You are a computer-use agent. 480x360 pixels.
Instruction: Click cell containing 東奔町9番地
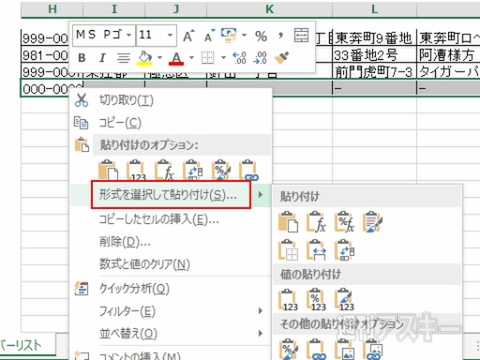pos(374,38)
